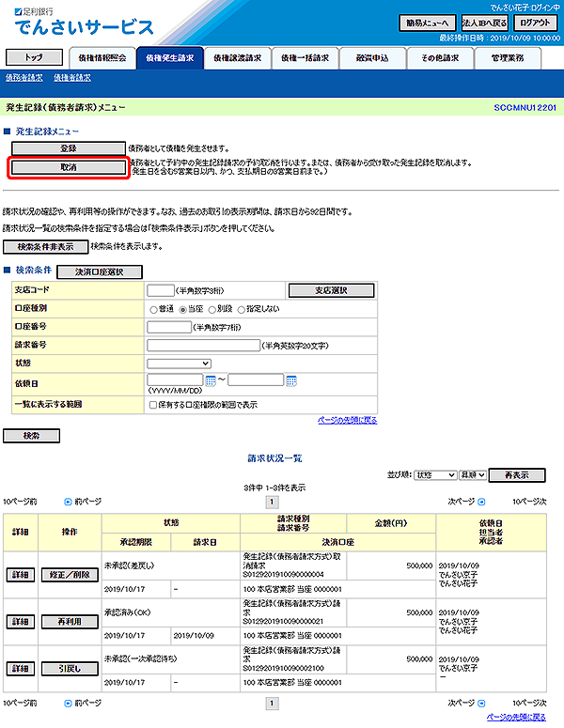Screen dimensions: 564x728
Task: Click the 請求番号 input field
Action: pos(203,345)
